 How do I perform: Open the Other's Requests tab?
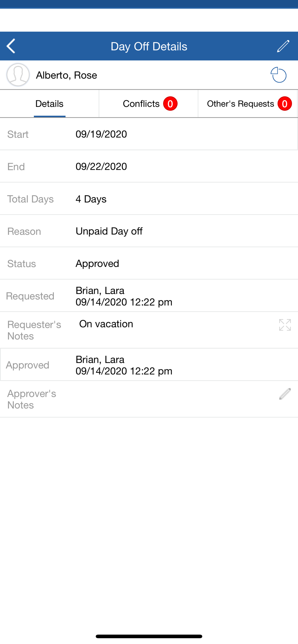click(x=240, y=104)
